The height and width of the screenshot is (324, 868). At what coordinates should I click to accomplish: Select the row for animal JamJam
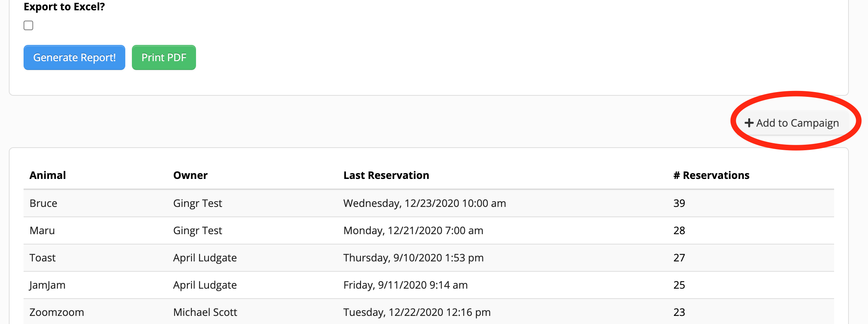48,285
